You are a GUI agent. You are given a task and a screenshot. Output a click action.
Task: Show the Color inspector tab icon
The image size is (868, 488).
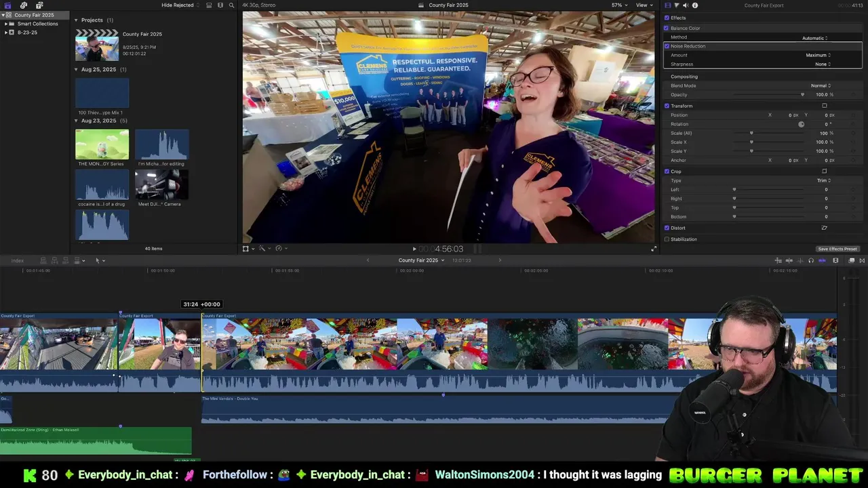pyautogui.click(x=677, y=5)
